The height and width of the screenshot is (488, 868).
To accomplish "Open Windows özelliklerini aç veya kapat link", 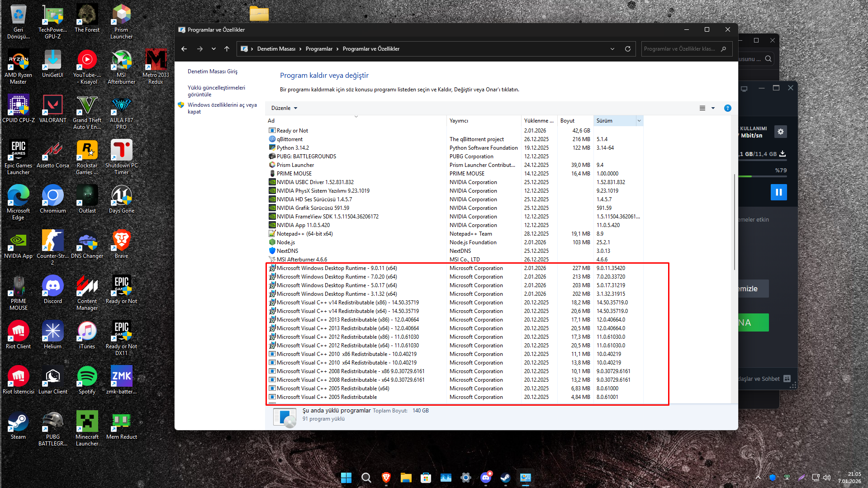I will pyautogui.click(x=222, y=108).
